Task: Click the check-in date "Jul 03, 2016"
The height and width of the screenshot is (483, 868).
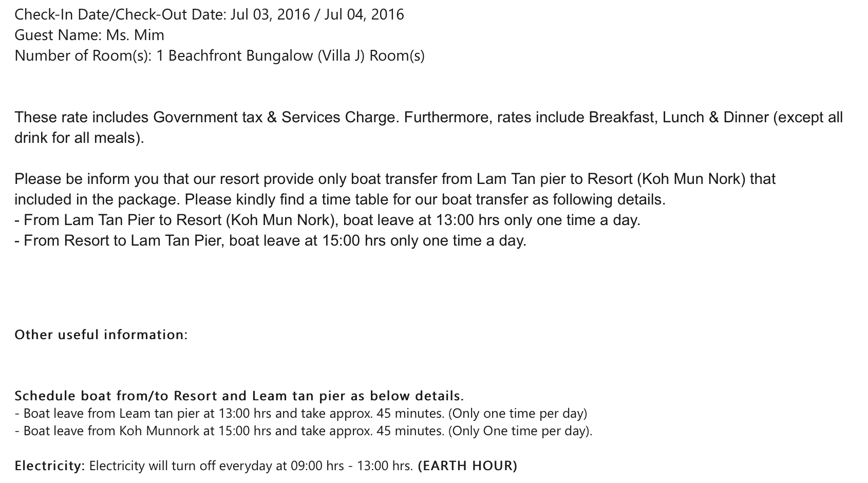Action: tap(270, 14)
